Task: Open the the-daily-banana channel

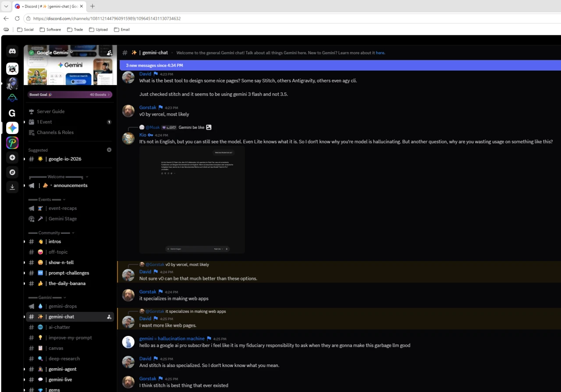Action: [70, 283]
